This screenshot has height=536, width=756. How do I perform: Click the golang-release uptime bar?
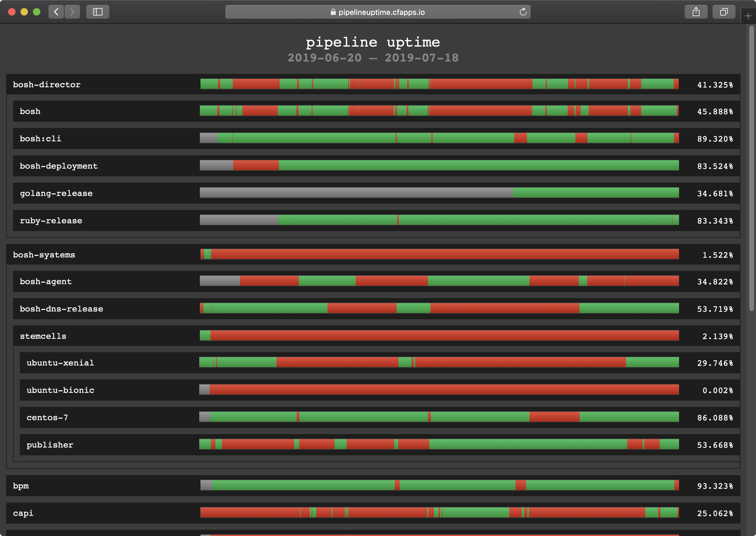(x=439, y=193)
